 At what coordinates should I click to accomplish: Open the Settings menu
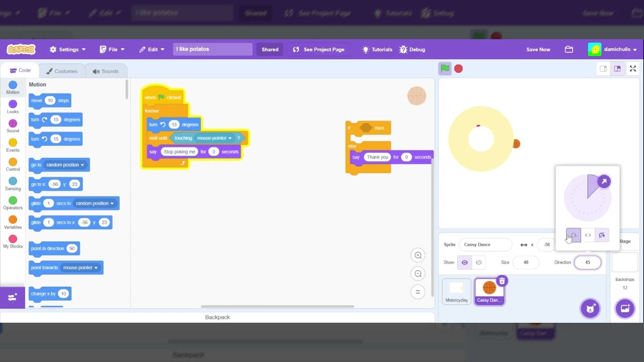coord(68,49)
